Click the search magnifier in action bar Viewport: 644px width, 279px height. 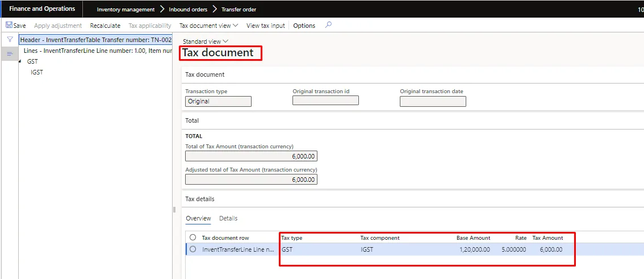coord(328,25)
